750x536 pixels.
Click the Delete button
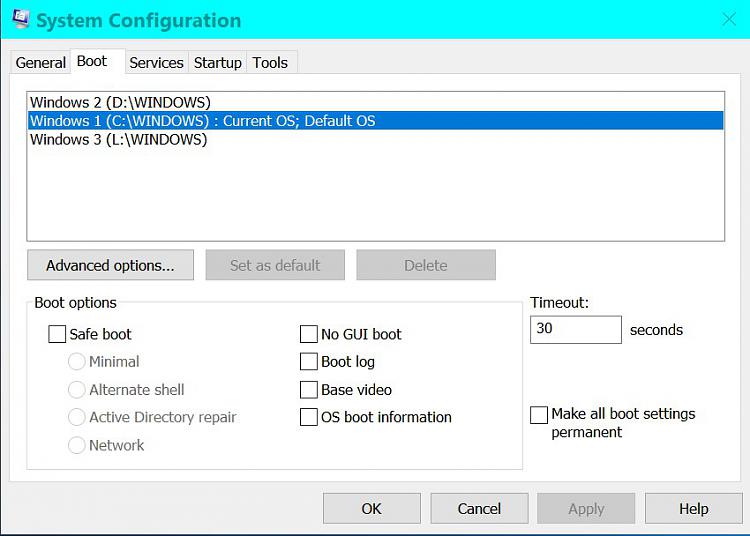pos(426,265)
